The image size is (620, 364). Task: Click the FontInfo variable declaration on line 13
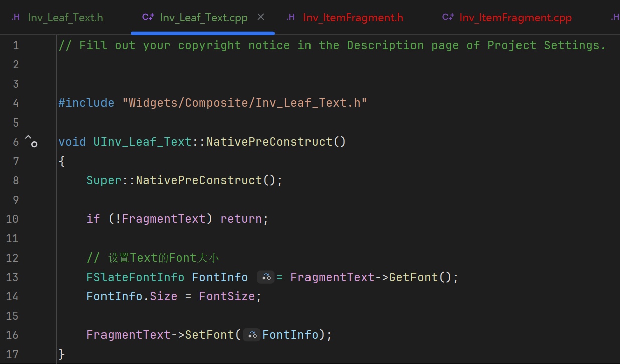(x=220, y=277)
